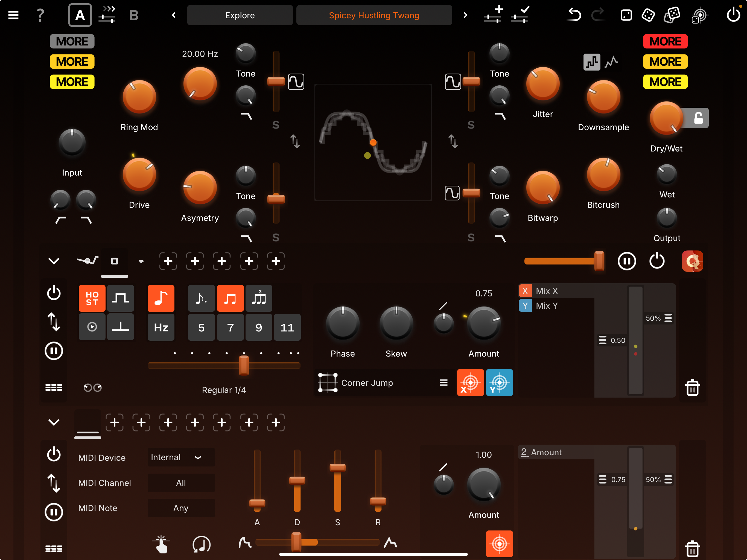The image size is (747, 560).
Task: Go to previous preset arrow
Action: tap(174, 15)
